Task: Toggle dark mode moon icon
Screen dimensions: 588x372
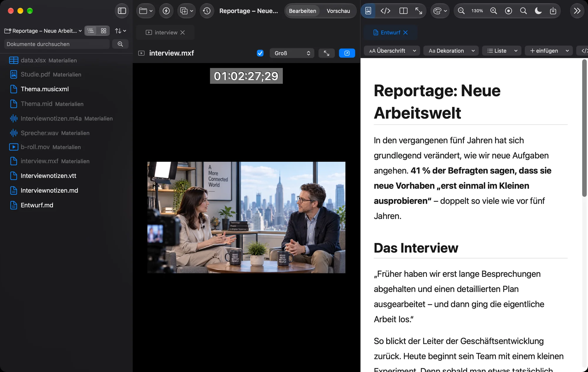Action: point(538,11)
